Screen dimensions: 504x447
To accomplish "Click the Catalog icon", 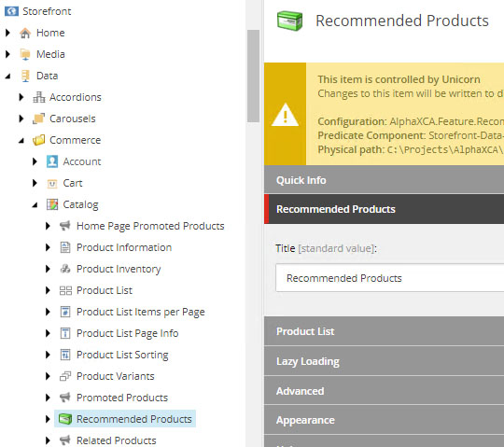I will click(52, 204).
